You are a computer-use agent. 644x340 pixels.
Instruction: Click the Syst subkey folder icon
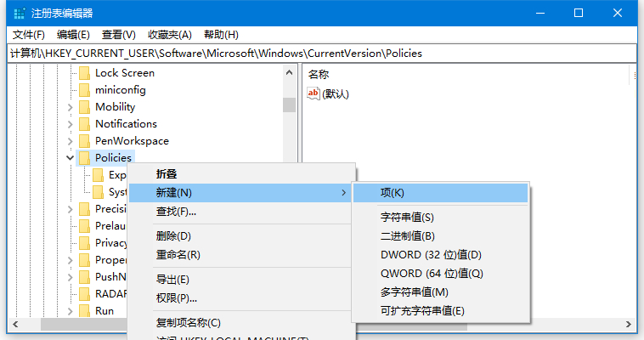point(99,192)
